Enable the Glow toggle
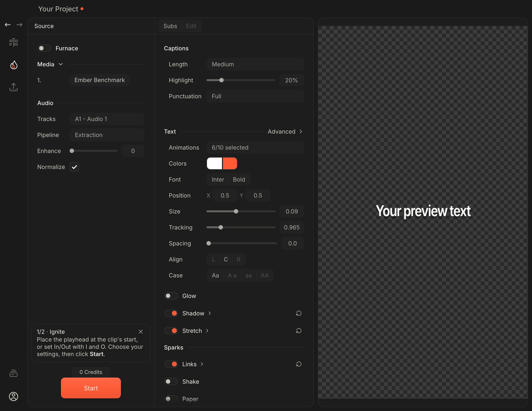 (171, 296)
